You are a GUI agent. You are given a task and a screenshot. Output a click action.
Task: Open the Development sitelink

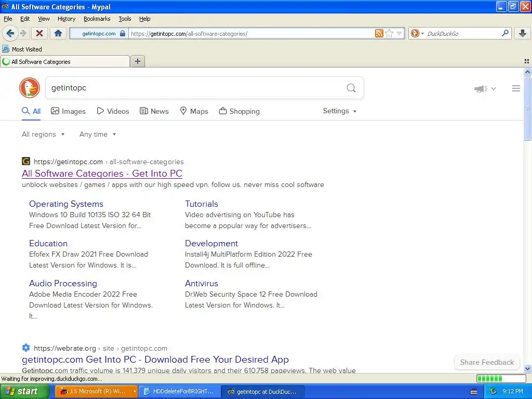point(211,243)
